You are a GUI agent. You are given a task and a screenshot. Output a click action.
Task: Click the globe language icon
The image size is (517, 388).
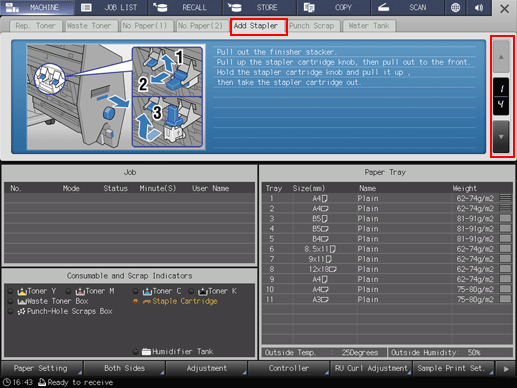click(x=455, y=7)
